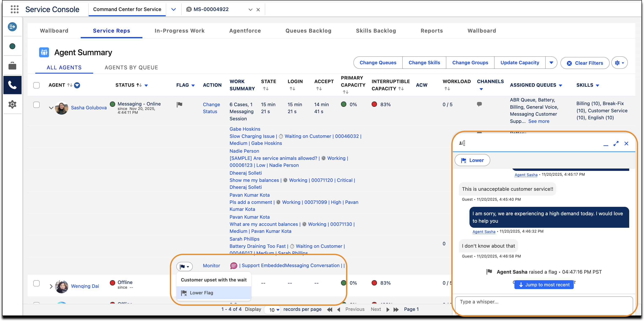The image size is (644, 321).
Task: Open the MS-00004922 tab options chevron
Action: [x=250, y=10]
